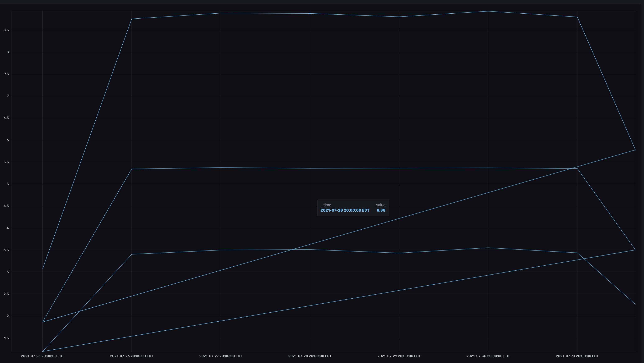Image resolution: width=644 pixels, height=363 pixels.
Task: Select x-axis label 2021-07-27 20:00:00 EDT
Action: 221,356
